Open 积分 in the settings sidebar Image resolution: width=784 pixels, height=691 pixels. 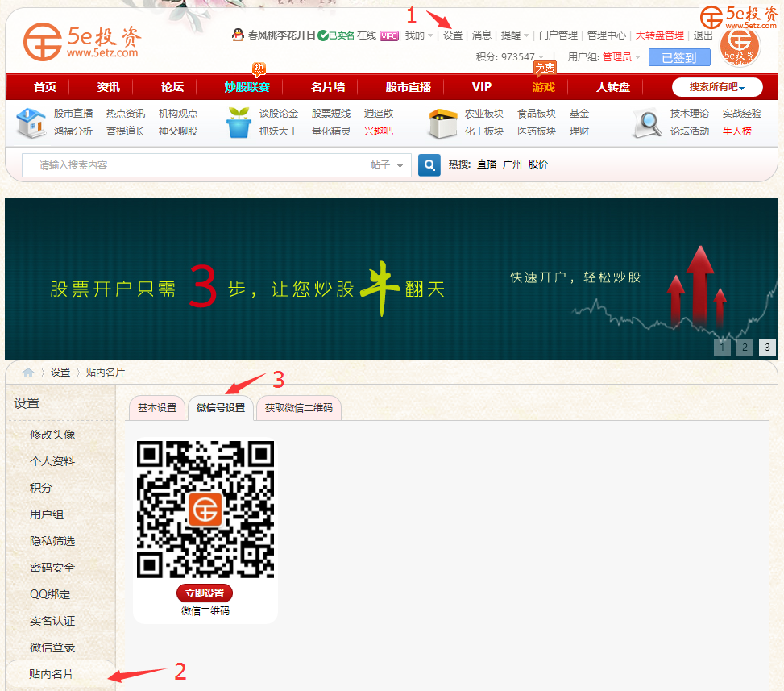point(41,488)
